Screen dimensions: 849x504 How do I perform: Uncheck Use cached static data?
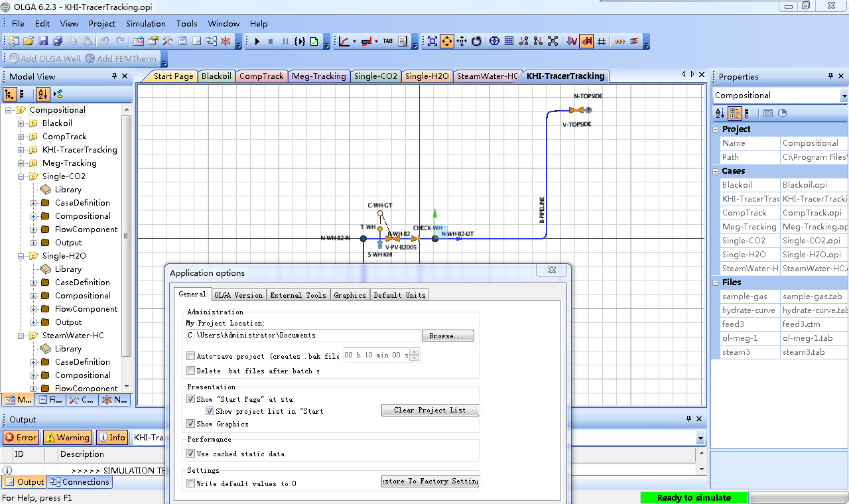191,454
